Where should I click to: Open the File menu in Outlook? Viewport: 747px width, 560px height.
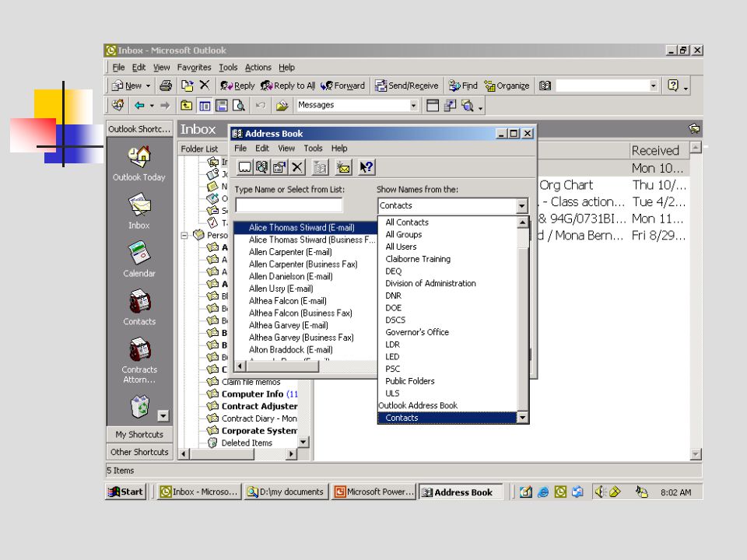[x=118, y=67]
